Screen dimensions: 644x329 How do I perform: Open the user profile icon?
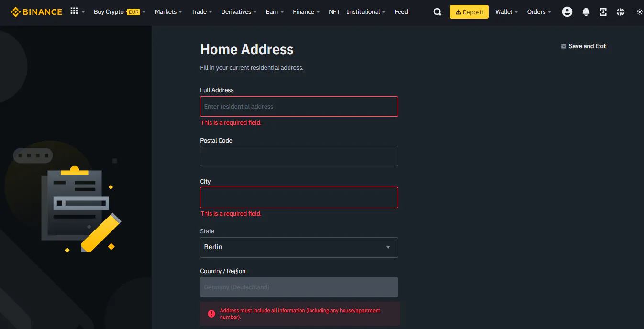click(567, 12)
